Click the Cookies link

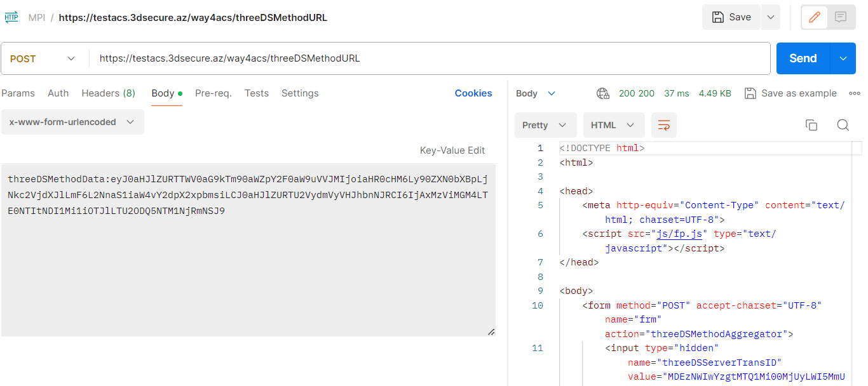click(x=473, y=93)
